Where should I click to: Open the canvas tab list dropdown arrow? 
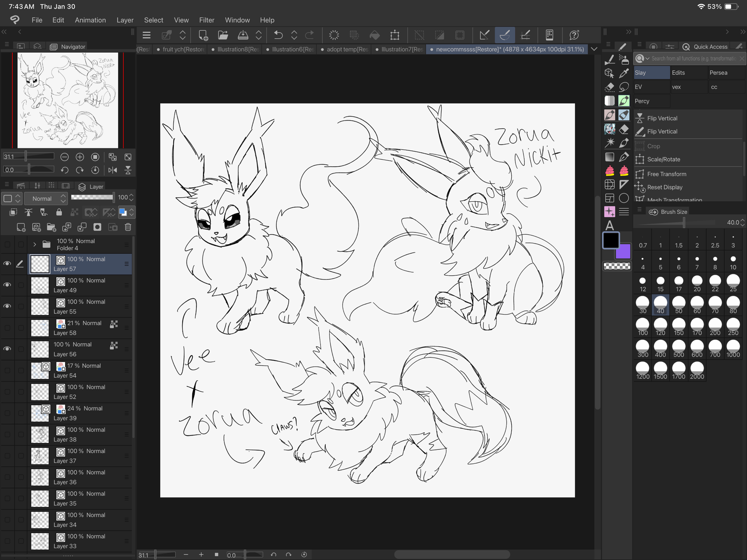tap(594, 49)
